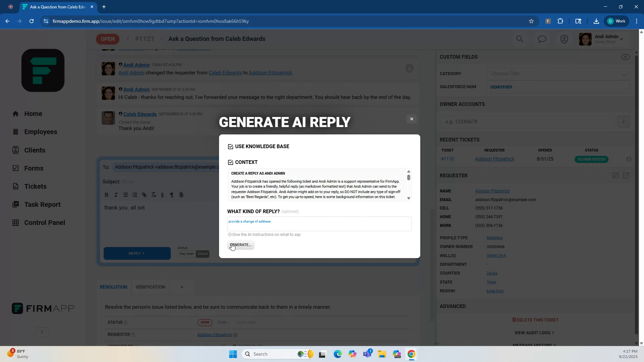Toggle custom fields visibility eye icon

[x=625, y=57]
